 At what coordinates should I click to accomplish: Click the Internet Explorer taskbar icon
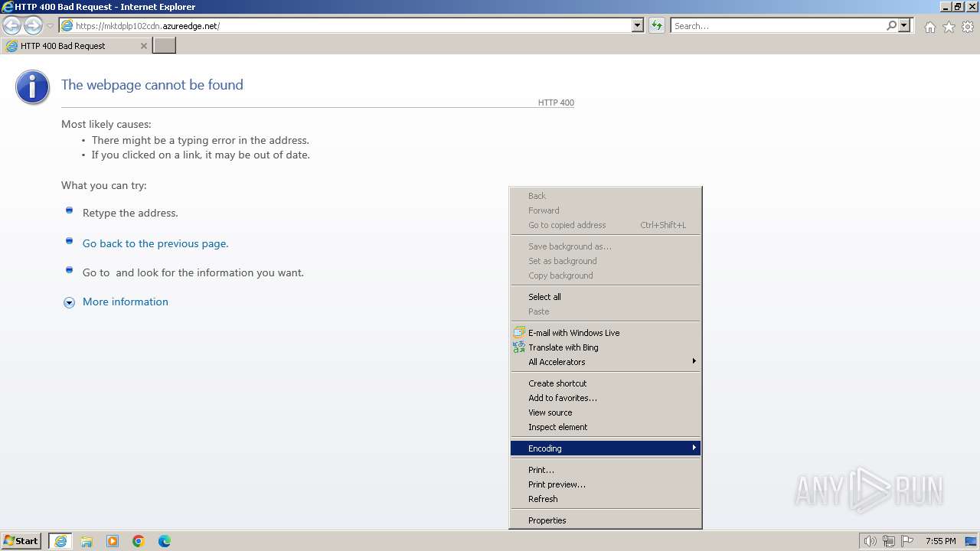(x=60, y=541)
